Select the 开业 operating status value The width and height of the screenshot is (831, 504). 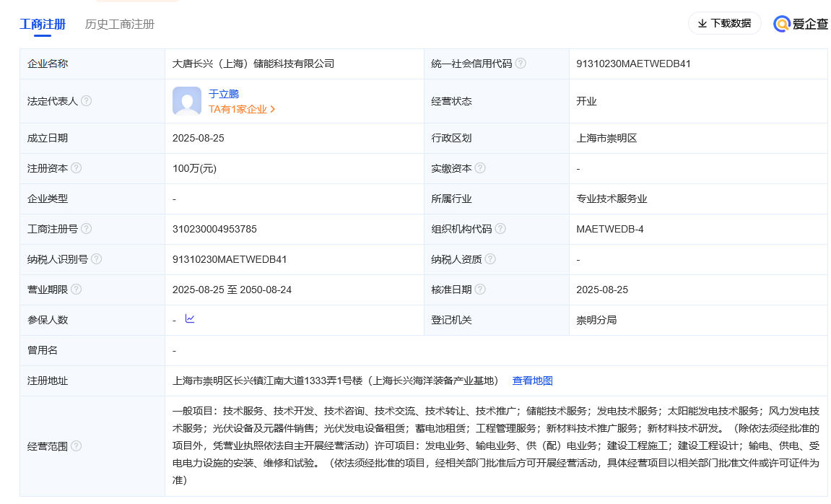click(x=586, y=101)
